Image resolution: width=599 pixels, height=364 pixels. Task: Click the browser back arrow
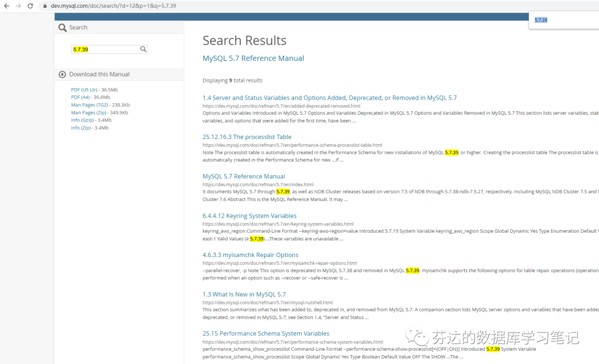(7, 6)
